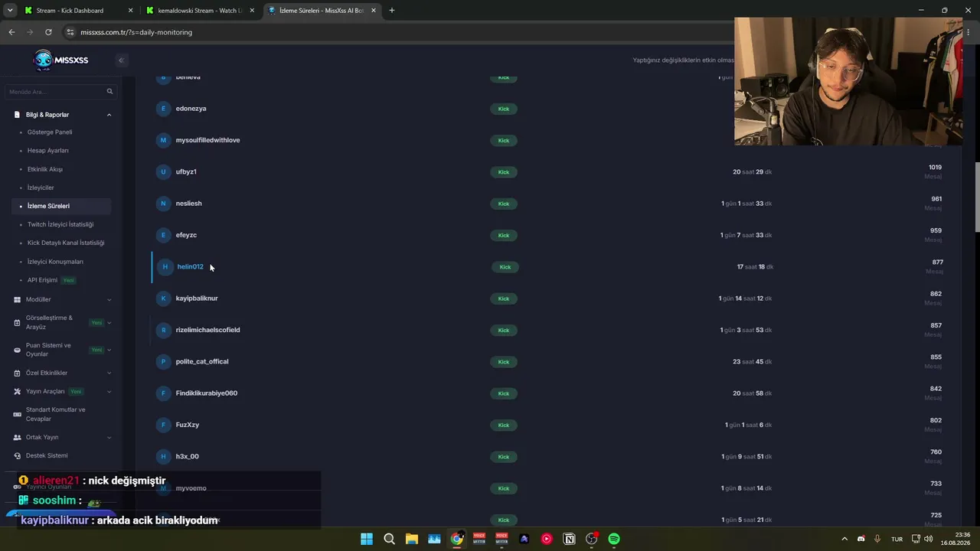Reload the page with the refresh icon

click(x=48, y=32)
